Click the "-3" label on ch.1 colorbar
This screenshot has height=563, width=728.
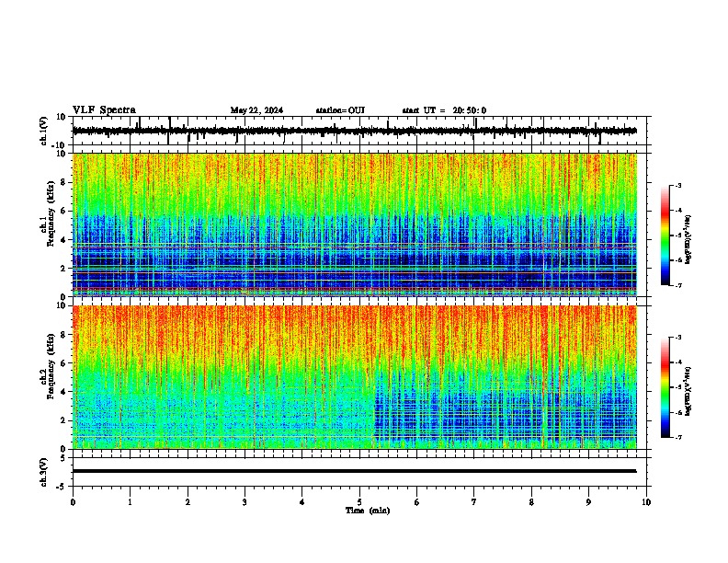(677, 185)
